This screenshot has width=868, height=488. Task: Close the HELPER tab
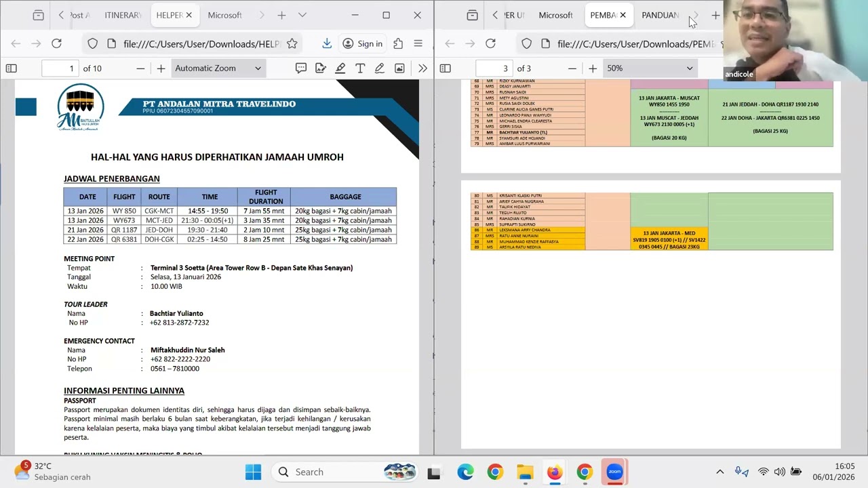[189, 15]
